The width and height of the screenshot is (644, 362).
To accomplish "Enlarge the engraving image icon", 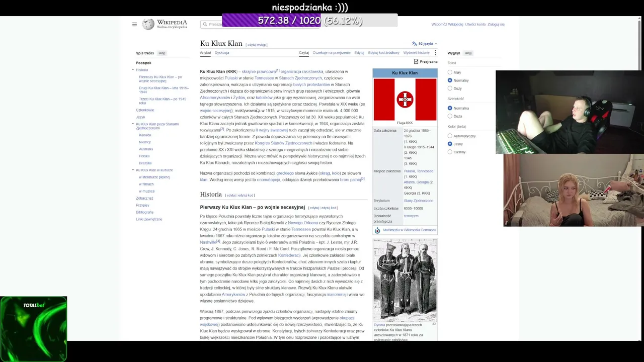I will coord(434,324).
